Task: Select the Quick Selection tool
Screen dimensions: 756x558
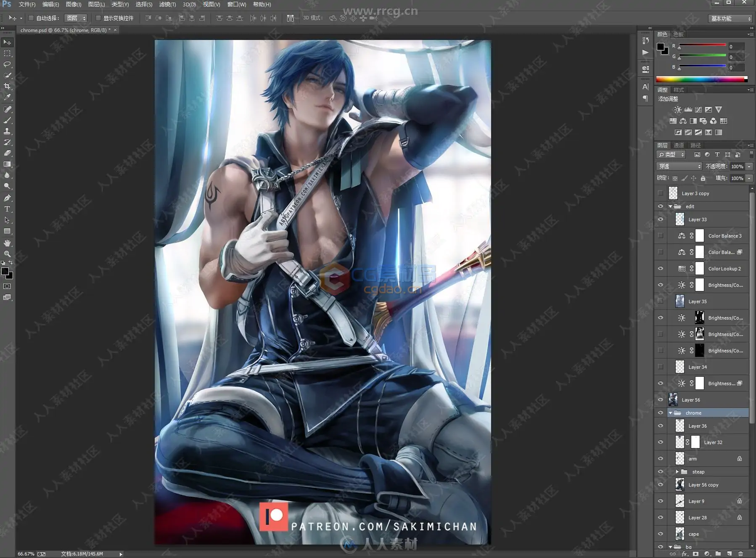Action: 7,75
